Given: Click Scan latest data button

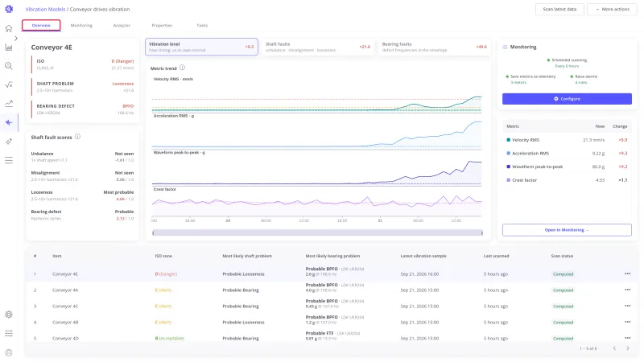Looking at the screenshot, I should pyautogui.click(x=559, y=9).
